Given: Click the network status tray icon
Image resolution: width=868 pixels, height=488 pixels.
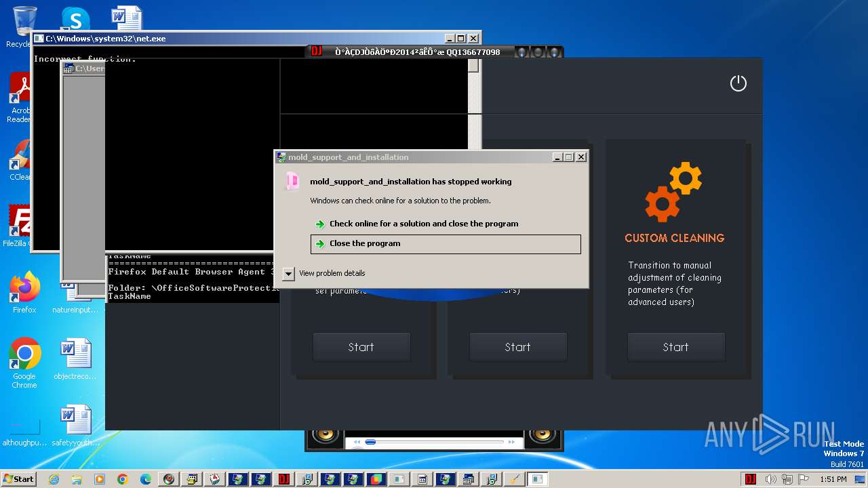Looking at the screenshot, I should click(787, 479).
